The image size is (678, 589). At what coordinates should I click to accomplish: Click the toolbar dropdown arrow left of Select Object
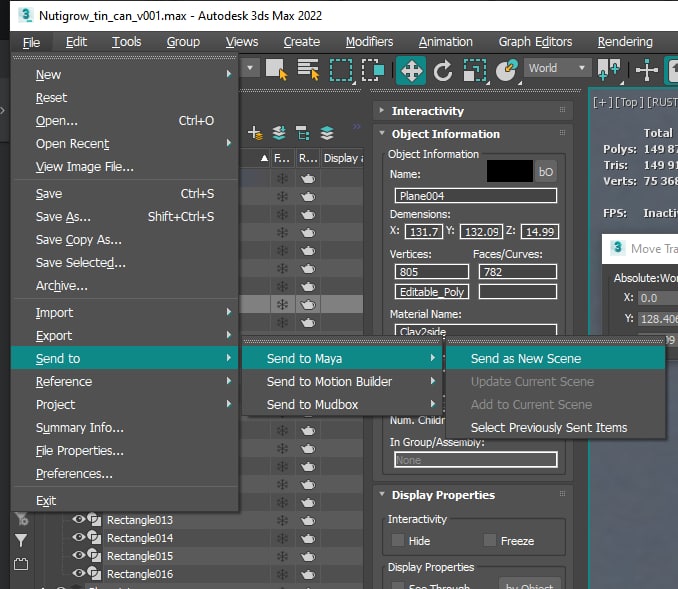(250, 68)
